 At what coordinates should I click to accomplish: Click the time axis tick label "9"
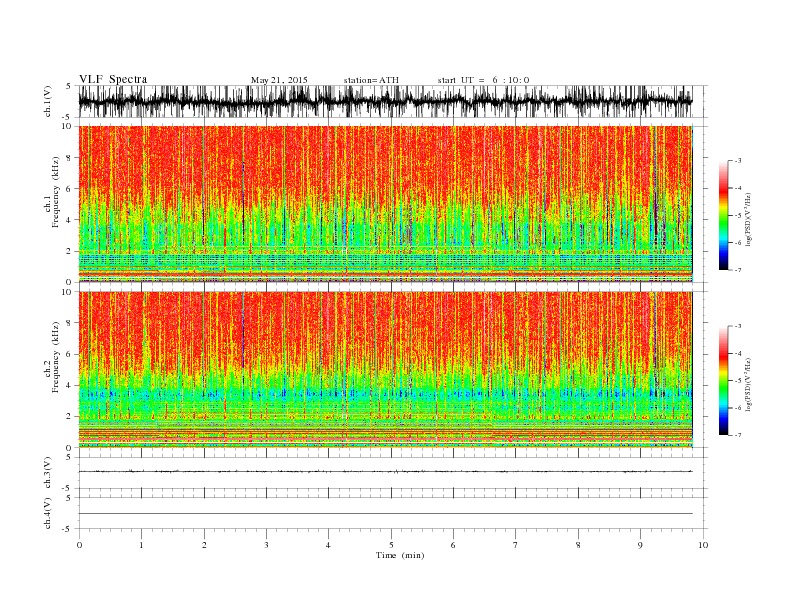(x=640, y=545)
